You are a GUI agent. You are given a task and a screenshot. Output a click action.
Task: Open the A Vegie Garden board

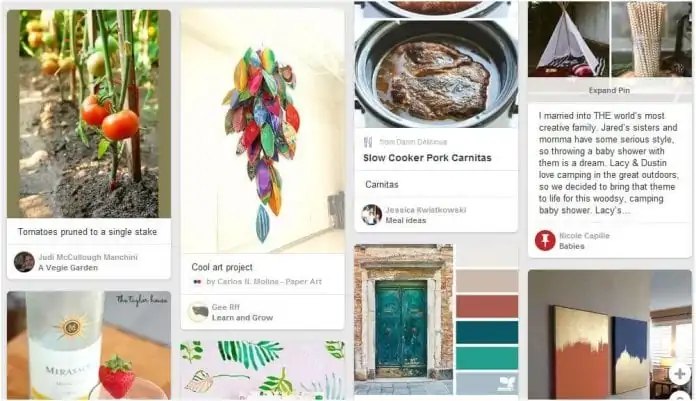[x=68, y=268]
